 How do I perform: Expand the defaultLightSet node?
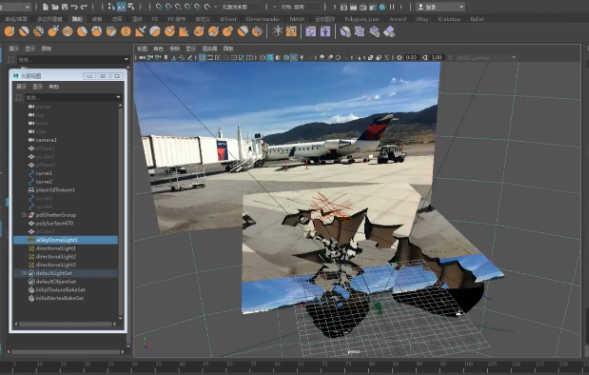(x=24, y=273)
